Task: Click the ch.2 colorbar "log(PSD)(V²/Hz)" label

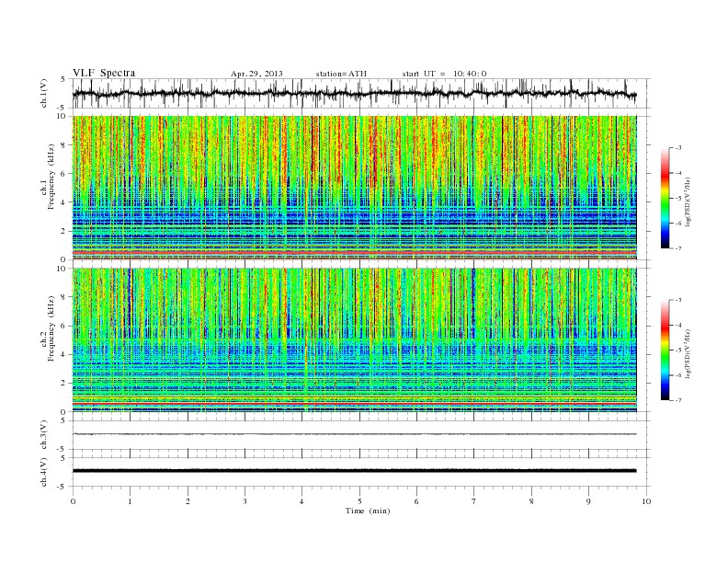Action: pos(688,353)
